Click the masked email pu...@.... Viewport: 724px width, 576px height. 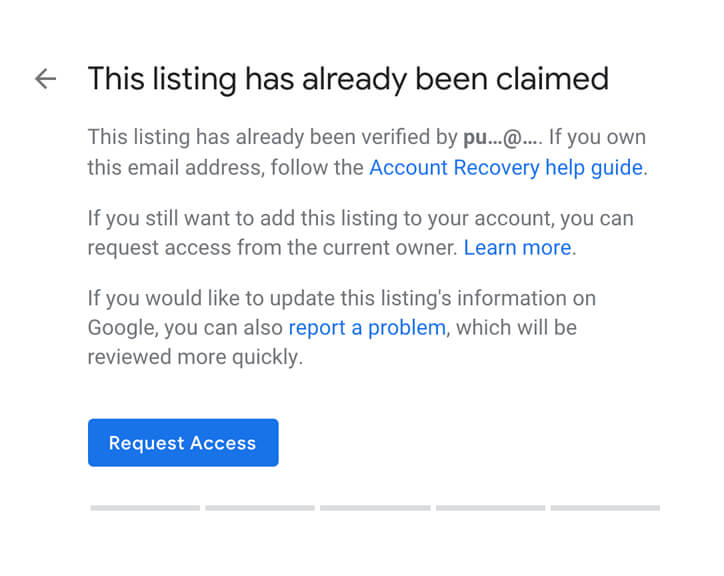coord(502,138)
